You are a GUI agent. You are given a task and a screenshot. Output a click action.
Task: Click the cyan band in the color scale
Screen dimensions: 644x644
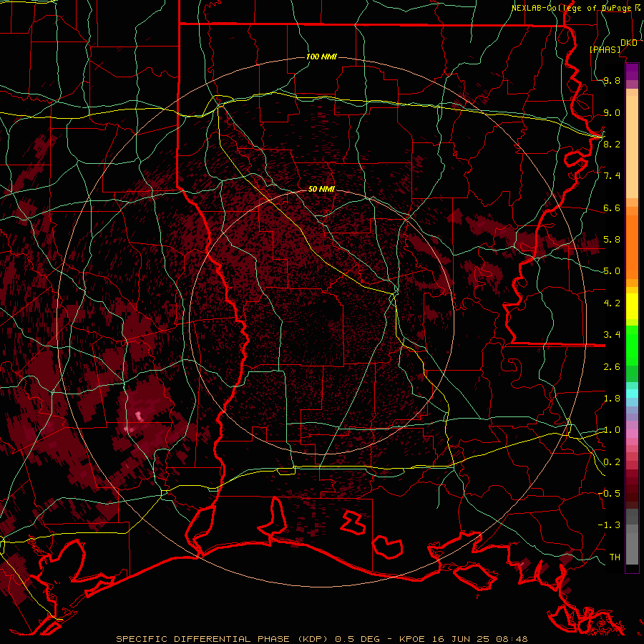point(632,394)
